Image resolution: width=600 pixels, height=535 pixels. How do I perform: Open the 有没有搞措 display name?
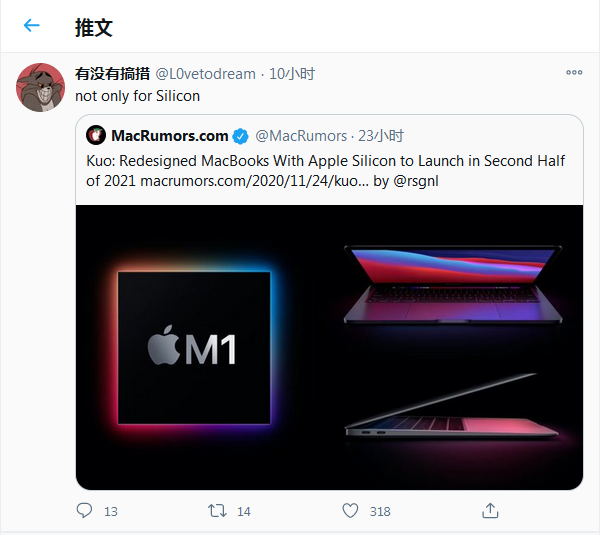(112, 74)
